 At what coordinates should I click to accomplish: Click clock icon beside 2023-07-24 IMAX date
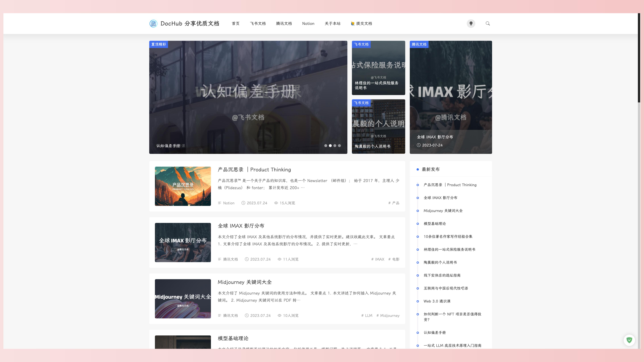[418, 145]
